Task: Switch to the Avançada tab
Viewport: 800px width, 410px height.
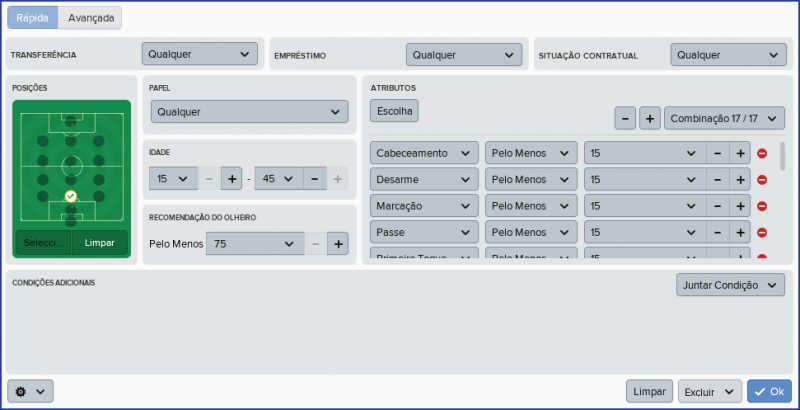Action: tap(91, 17)
